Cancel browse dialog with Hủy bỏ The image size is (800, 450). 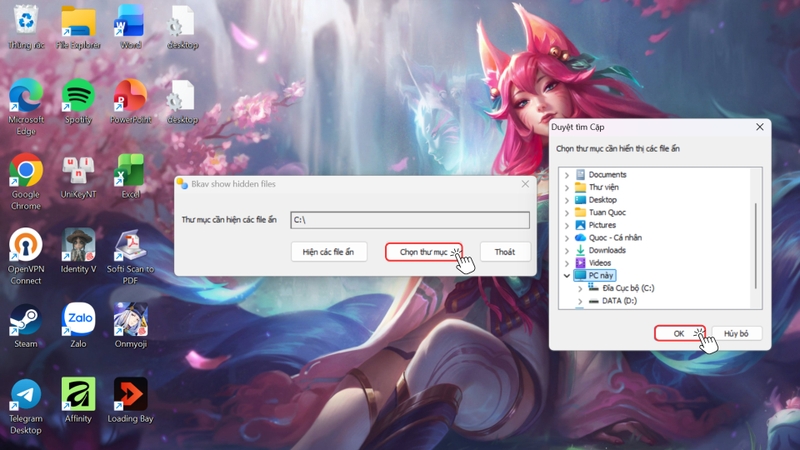[x=736, y=334]
